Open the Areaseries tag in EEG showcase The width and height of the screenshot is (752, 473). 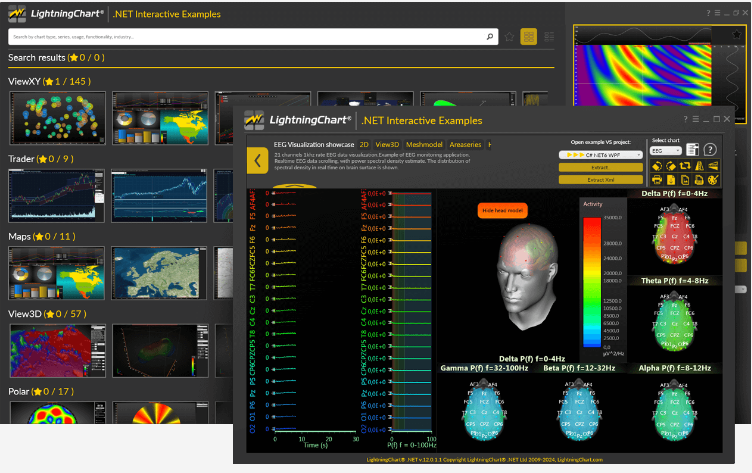click(465, 144)
